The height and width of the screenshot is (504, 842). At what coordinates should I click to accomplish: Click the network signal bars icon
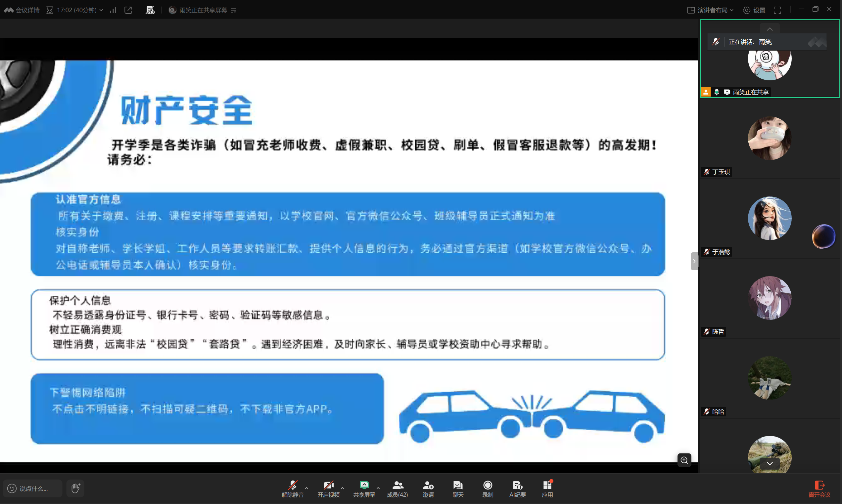[x=113, y=10]
